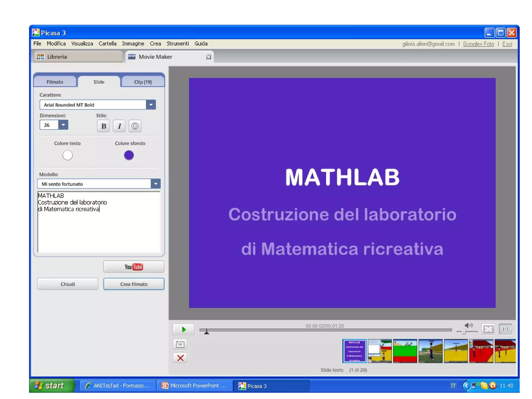The height and width of the screenshot is (399, 532).
Task: Click the add text slide icon
Action: 180,344
